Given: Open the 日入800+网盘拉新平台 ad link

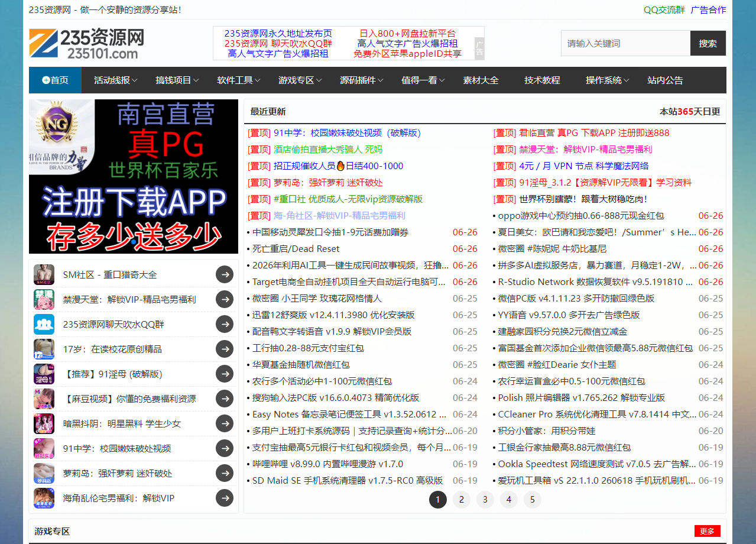Looking at the screenshot, I should (x=407, y=34).
